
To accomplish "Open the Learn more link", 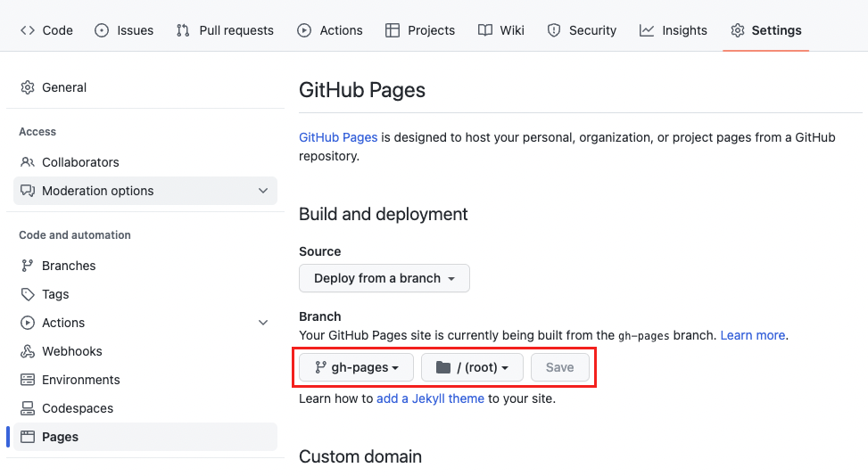I will click(753, 335).
